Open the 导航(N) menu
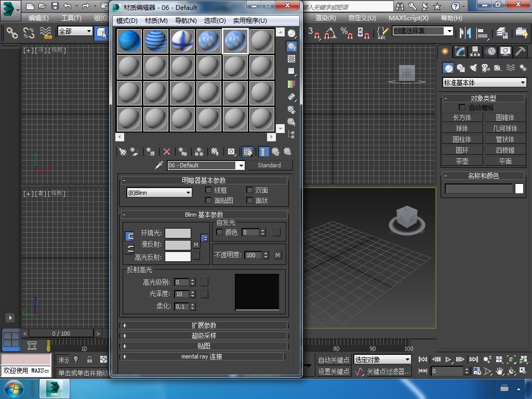532x399 pixels. click(x=185, y=21)
